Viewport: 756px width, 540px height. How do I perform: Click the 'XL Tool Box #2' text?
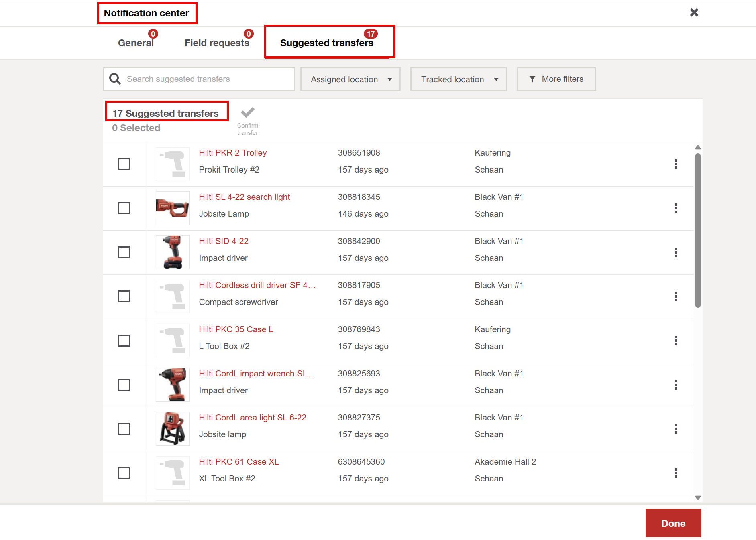coord(227,479)
